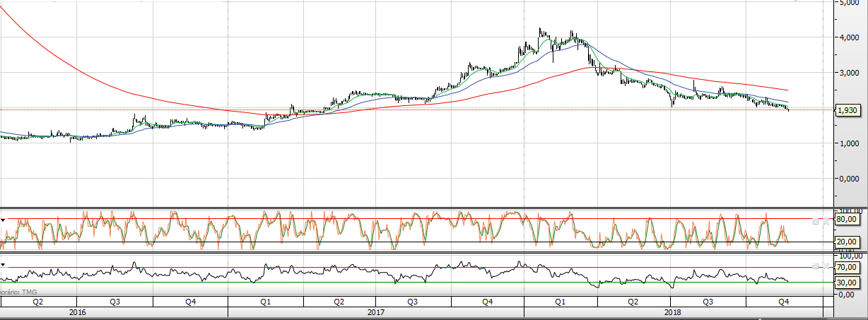868x320 pixels.
Task: Click Q1 of 2018 on time axis
Action: coord(560,302)
